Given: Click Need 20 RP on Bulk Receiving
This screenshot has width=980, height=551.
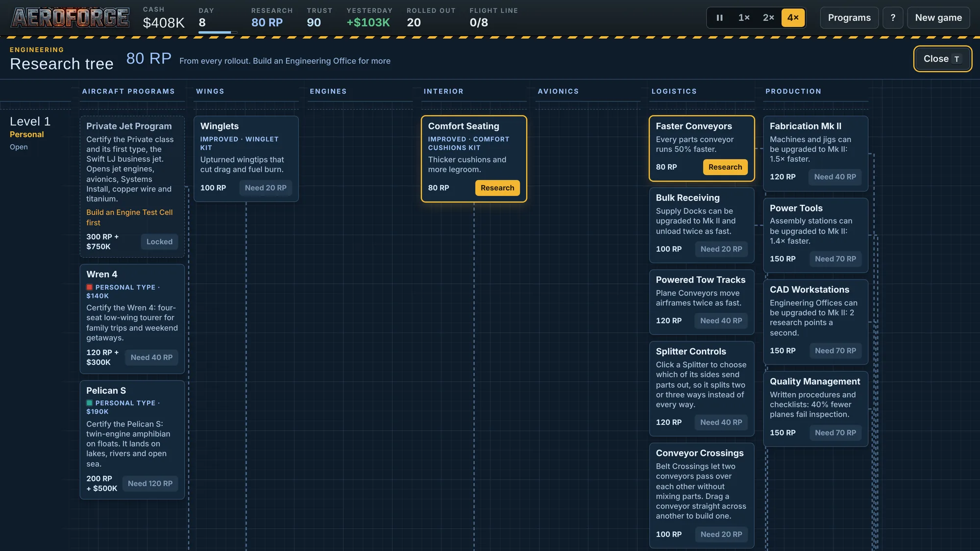Looking at the screenshot, I should [x=721, y=249].
